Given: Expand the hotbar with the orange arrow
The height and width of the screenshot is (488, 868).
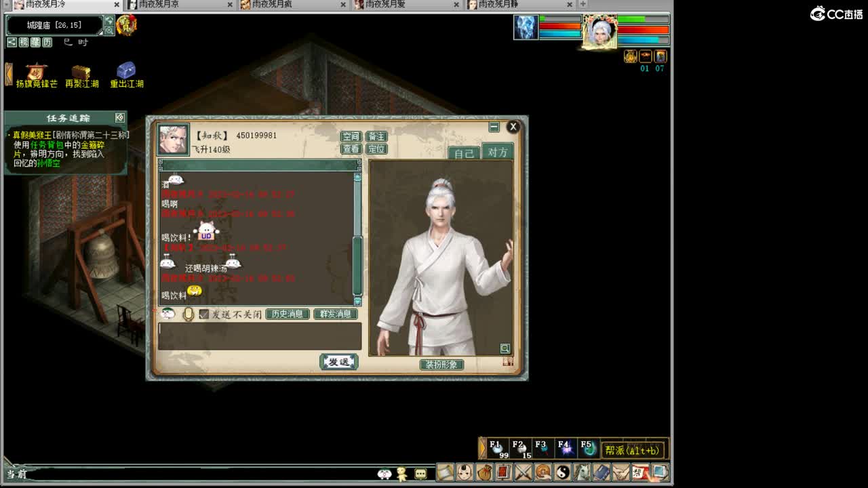Looking at the screenshot, I should click(x=483, y=449).
